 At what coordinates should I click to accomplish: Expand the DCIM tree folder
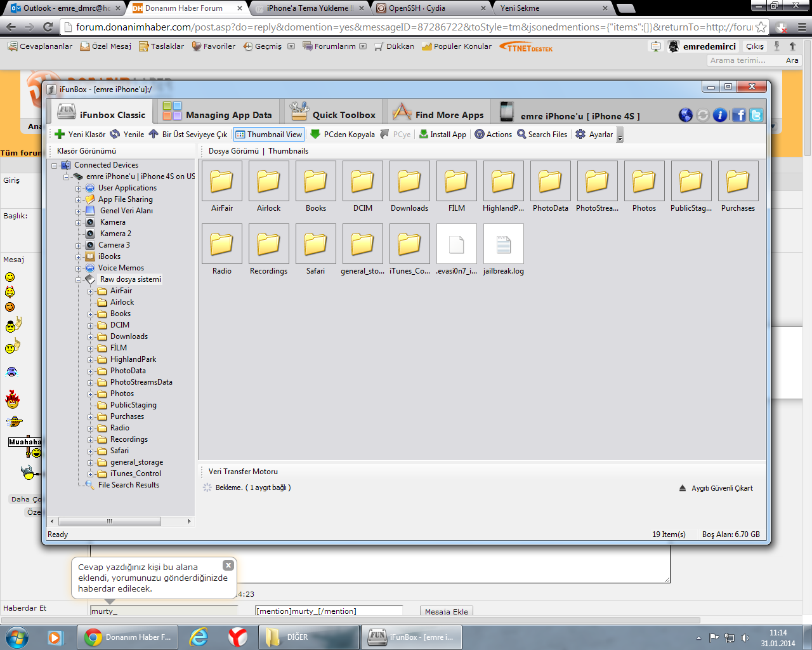91,326
